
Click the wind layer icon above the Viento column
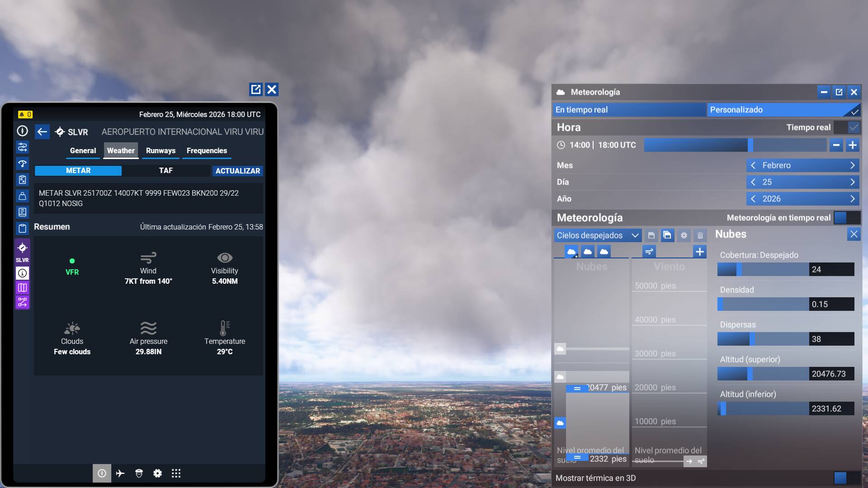tap(649, 252)
